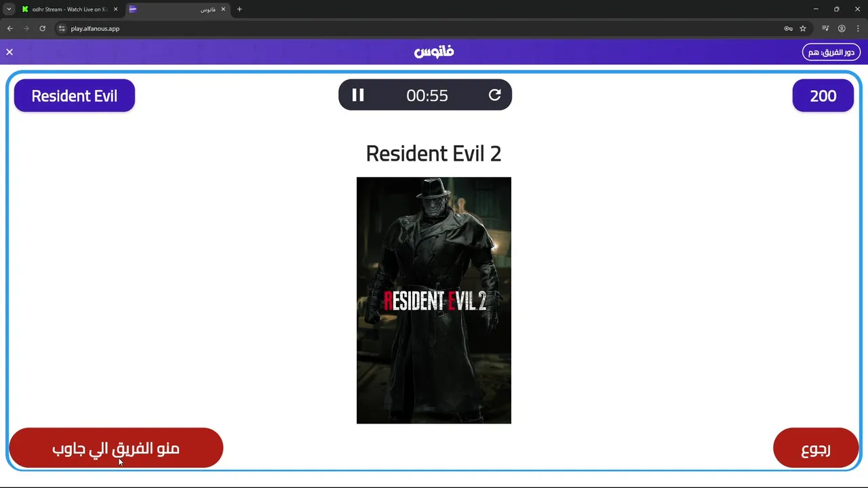The width and height of the screenshot is (868, 488).
Task: Minimize the browser window
Action: pyautogui.click(x=816, y=9)
